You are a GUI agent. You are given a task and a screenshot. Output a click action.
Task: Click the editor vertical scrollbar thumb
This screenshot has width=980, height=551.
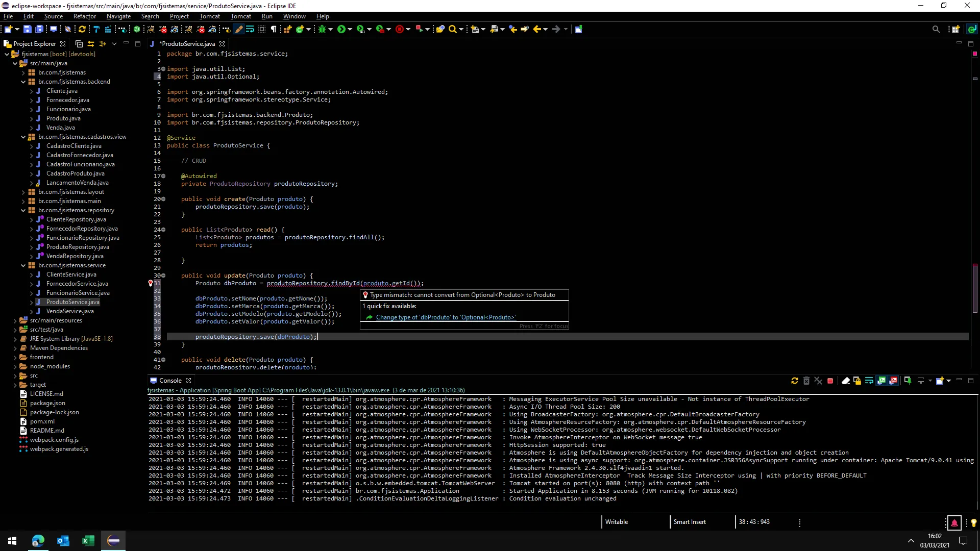(974, 289)
